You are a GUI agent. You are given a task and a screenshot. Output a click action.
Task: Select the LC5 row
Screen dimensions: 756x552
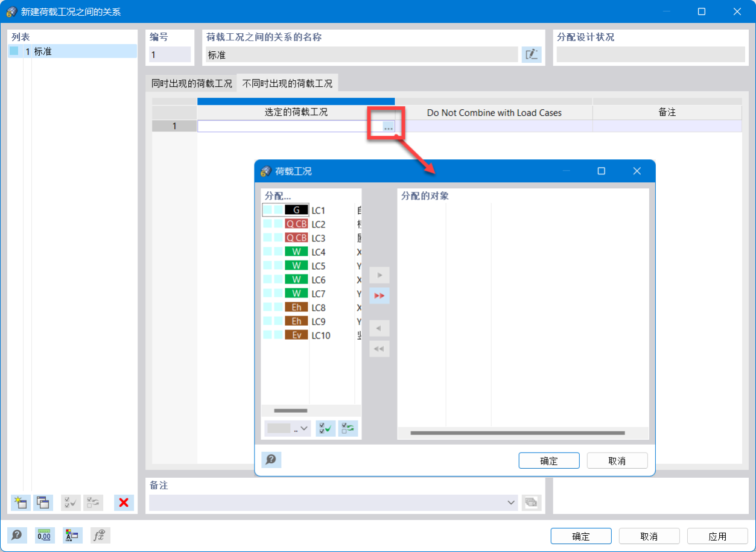311,265
